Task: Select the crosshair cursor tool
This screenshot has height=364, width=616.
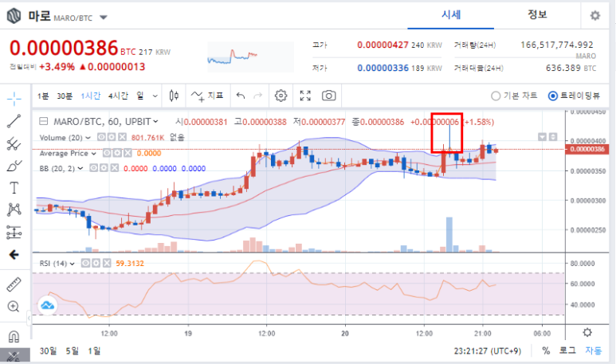Action: (14, 99)
